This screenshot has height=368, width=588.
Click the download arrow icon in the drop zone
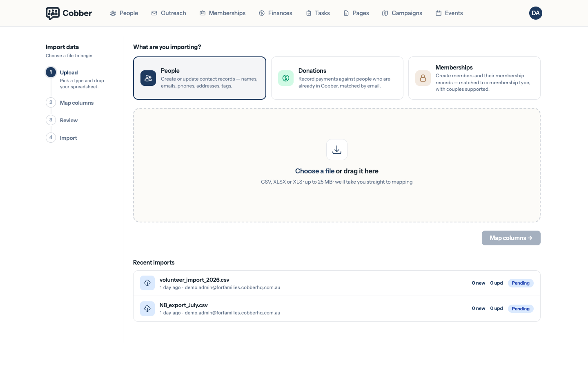337,150
